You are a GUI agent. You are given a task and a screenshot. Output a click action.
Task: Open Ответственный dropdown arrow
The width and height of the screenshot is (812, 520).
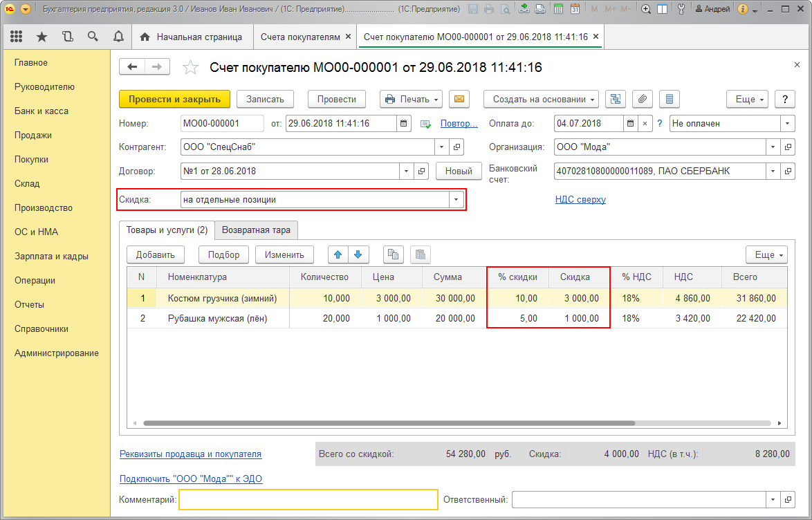(773, 500)
